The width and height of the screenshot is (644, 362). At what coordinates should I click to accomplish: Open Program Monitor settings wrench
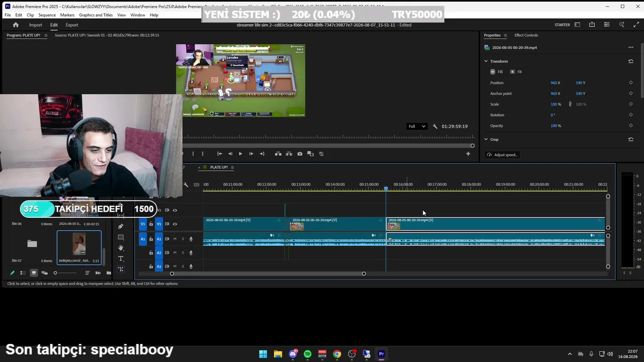[x=435, y=126]
